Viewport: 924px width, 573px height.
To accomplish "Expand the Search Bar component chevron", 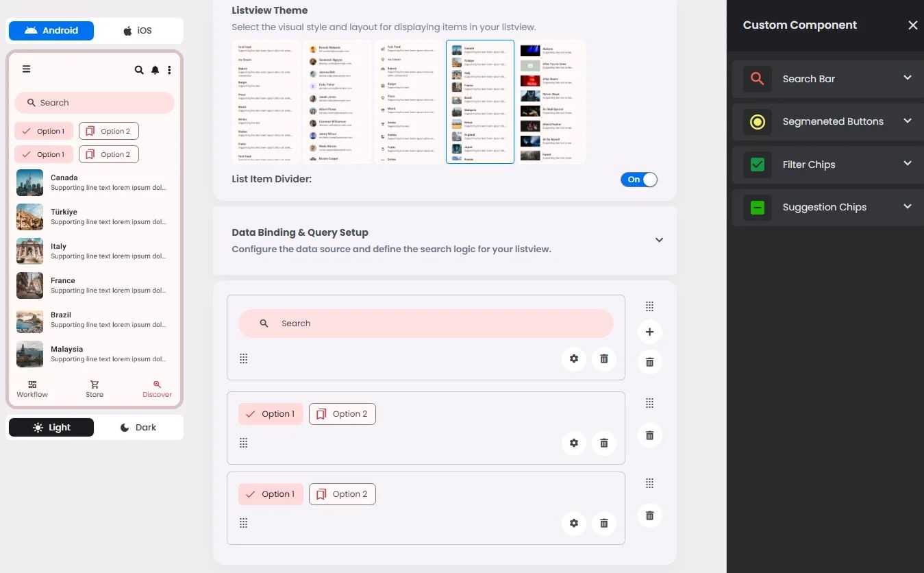I will point(908,78).
